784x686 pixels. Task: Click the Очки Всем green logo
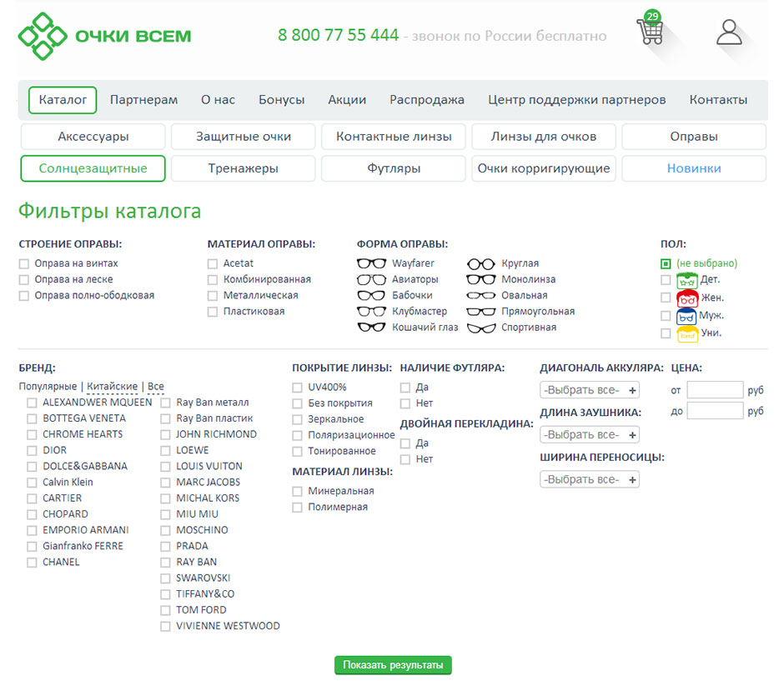104,36
